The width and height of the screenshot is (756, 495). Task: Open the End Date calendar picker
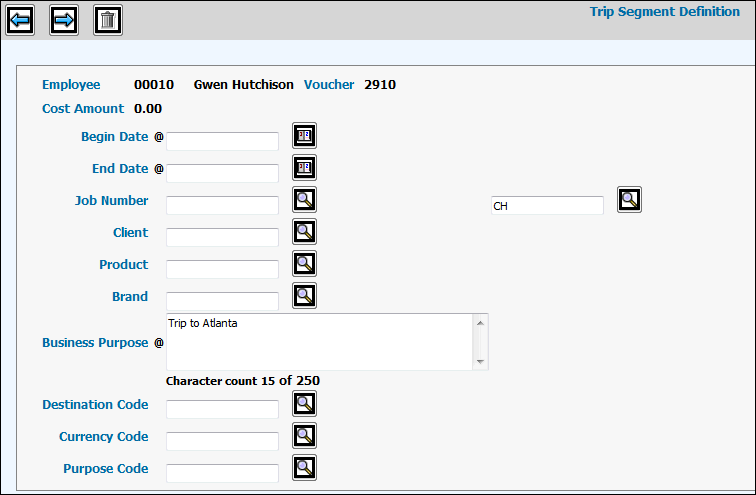[x=304, y=168]
